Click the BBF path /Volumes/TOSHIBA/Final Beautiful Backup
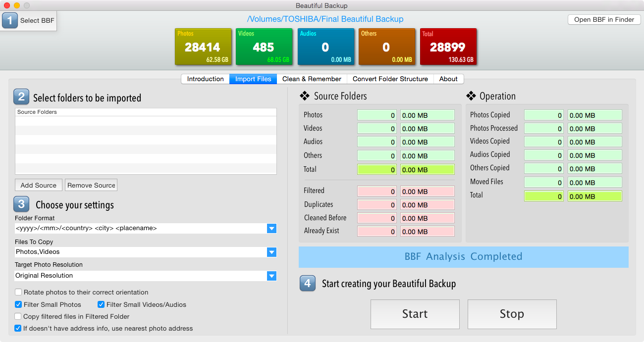Screen dimensions: 644x342 click(325, 19)
